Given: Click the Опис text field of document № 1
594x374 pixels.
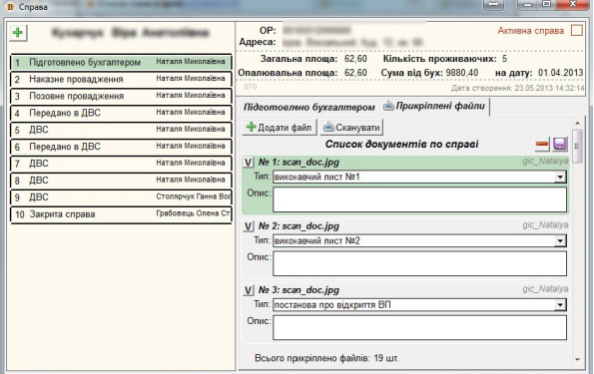Looking at the screenshot, I should coord(419,200).
